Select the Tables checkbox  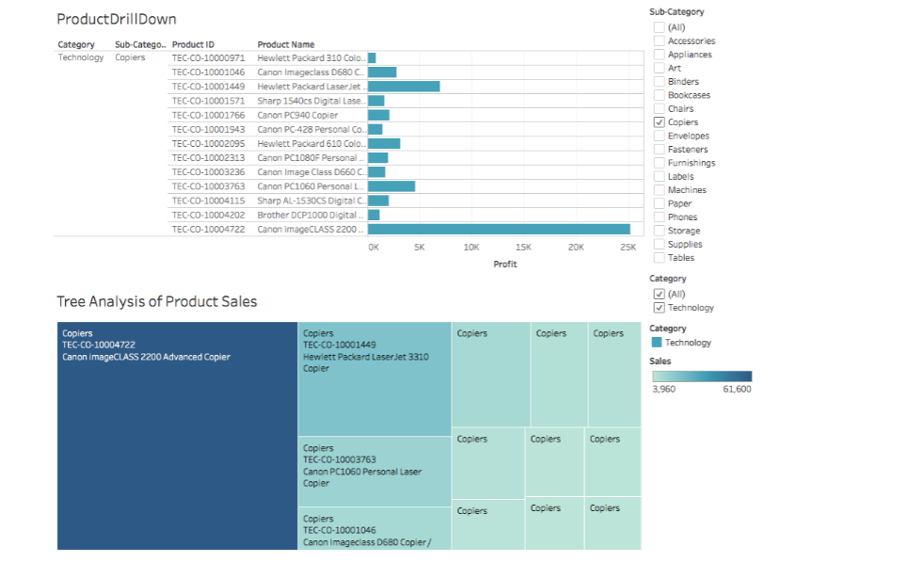click(659, 258)
